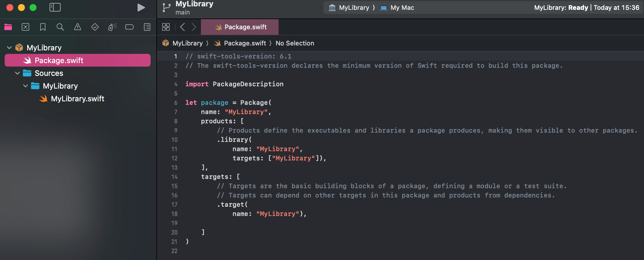This screenshot has height=260, width=644.
Task: Click products: on line 8
Action: tap(219, 121)
